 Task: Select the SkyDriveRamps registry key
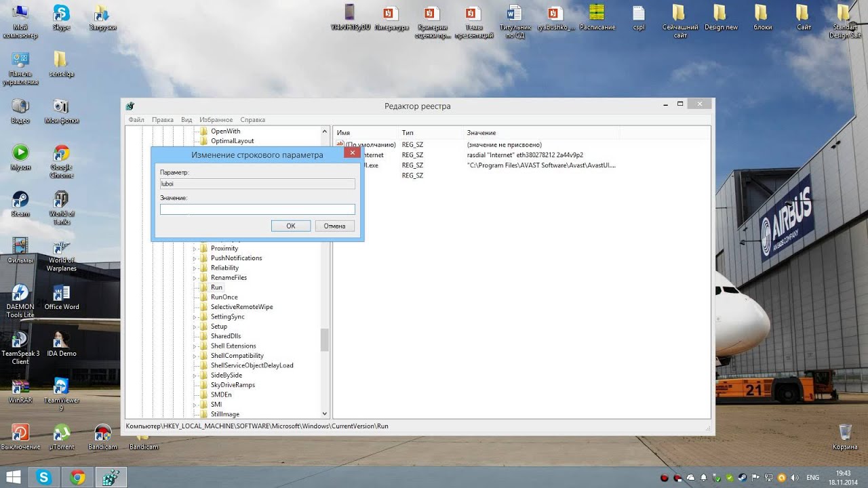[x=233, y=385]
